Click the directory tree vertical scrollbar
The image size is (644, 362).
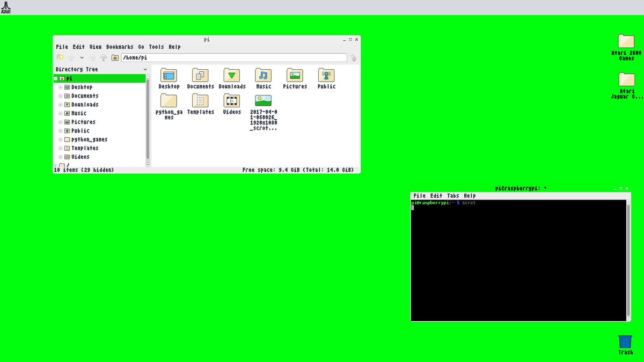(x=148, y=120)
